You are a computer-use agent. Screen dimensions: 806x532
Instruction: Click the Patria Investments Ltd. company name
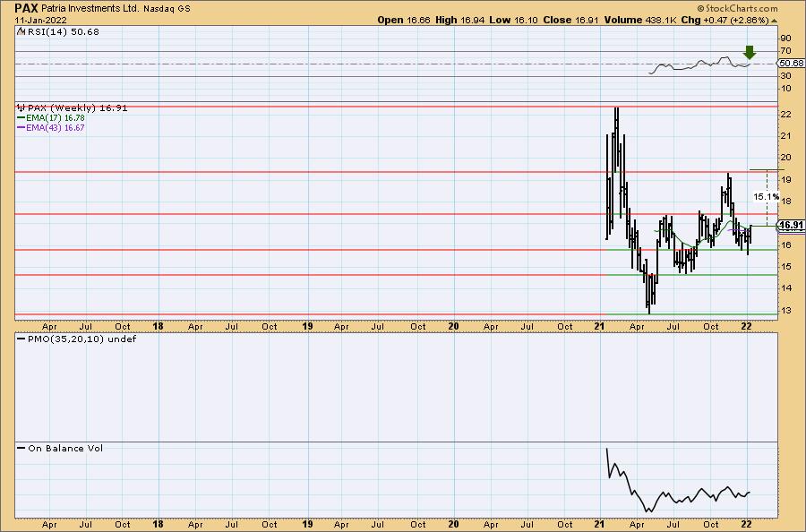click(90, 9)
